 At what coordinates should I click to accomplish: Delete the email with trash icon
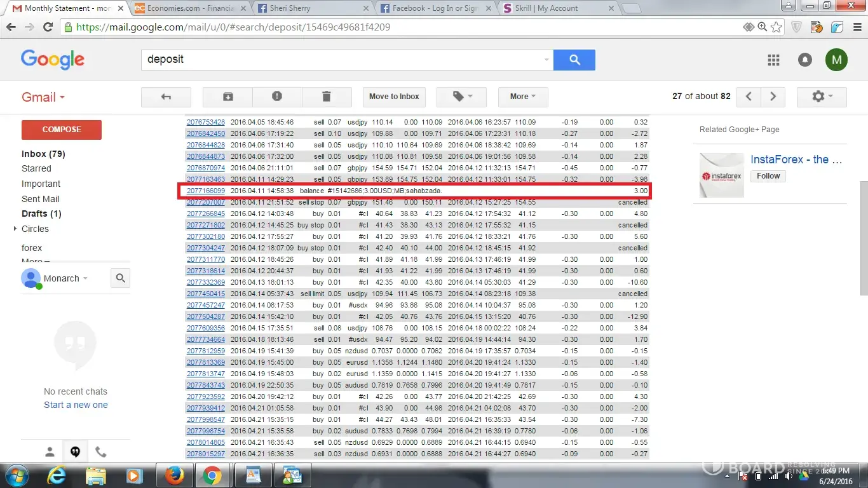[x=327, y=97]
